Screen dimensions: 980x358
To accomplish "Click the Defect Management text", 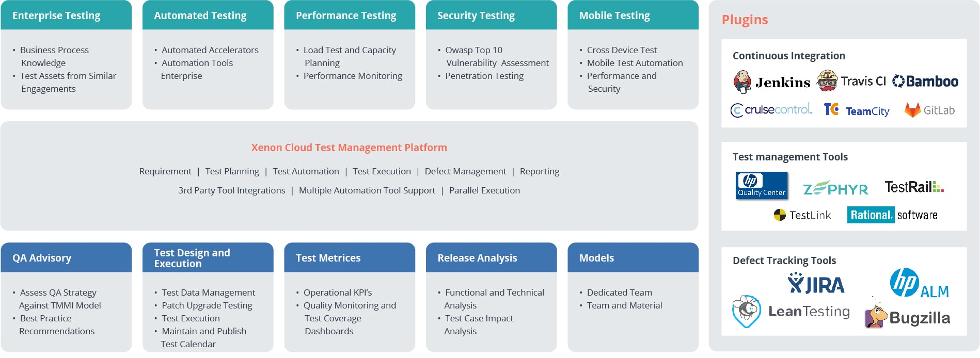I will coord(465,171).
